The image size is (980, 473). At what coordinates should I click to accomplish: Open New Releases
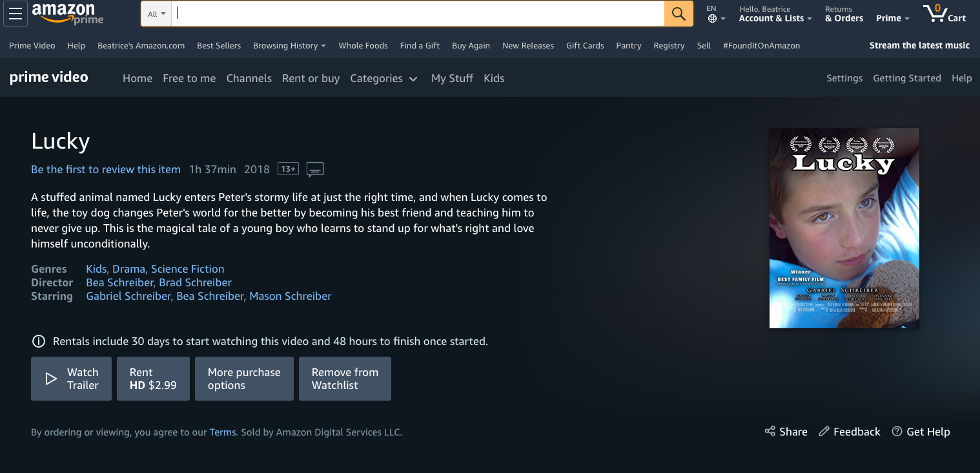(528, 46)
